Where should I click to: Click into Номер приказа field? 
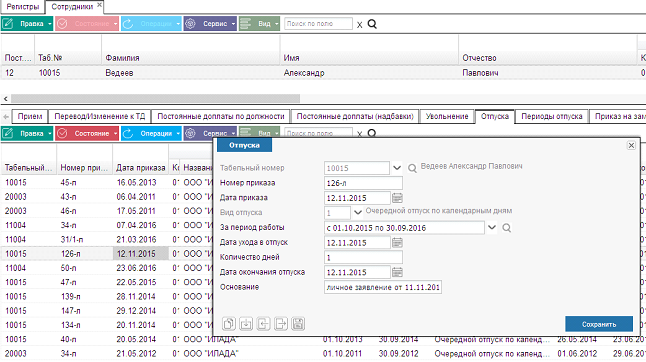(363, 183)
